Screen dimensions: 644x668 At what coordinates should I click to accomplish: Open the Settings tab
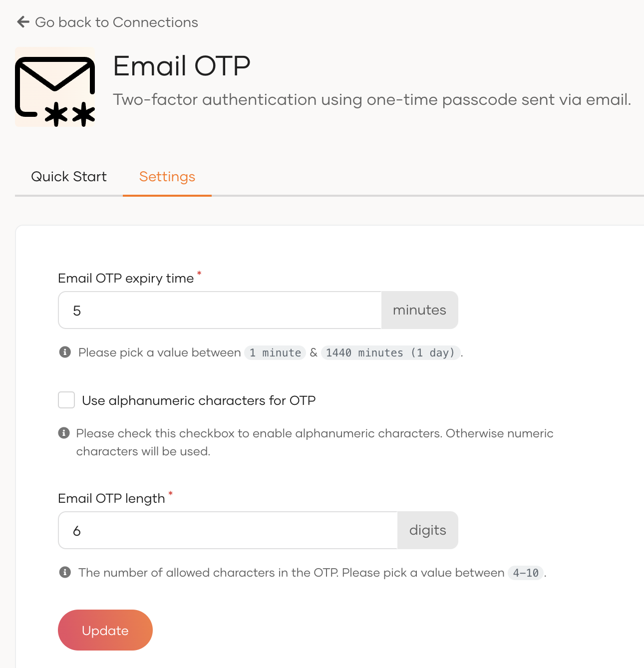click(x=167, y=176)
